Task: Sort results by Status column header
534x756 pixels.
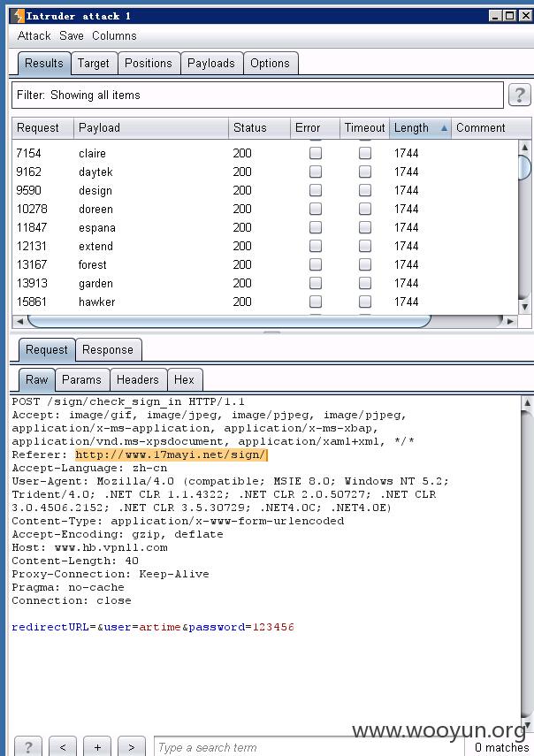Action: (x=259, y=127)
